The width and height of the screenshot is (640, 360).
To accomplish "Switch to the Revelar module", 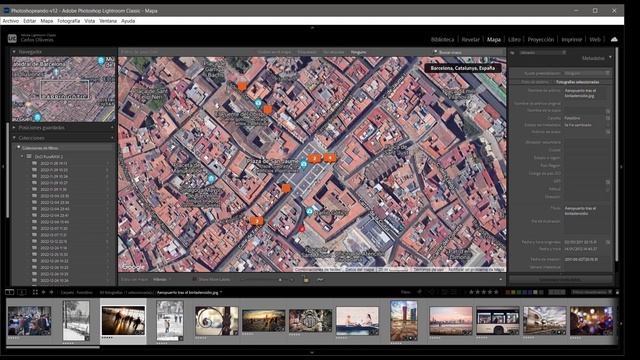I will 470,40.
